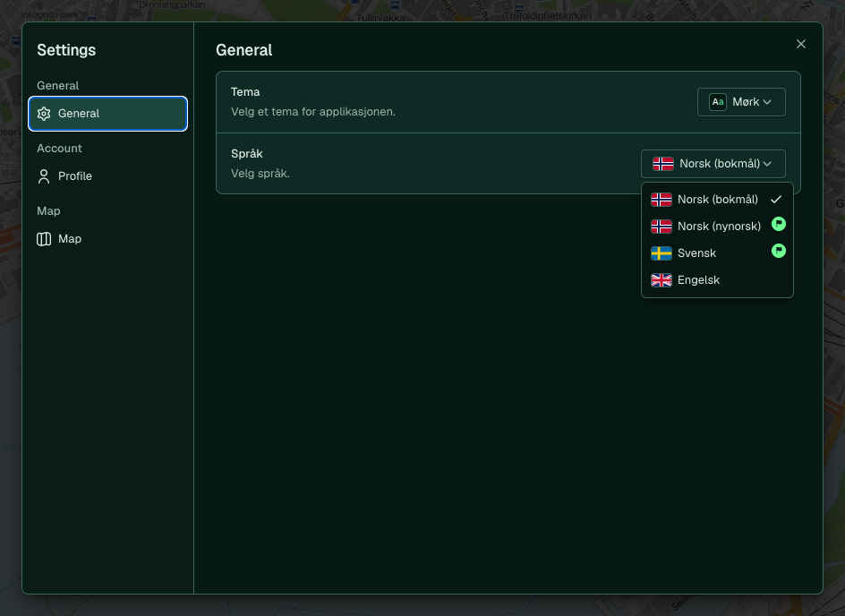Click the gear icon beside General

point(44,113)
